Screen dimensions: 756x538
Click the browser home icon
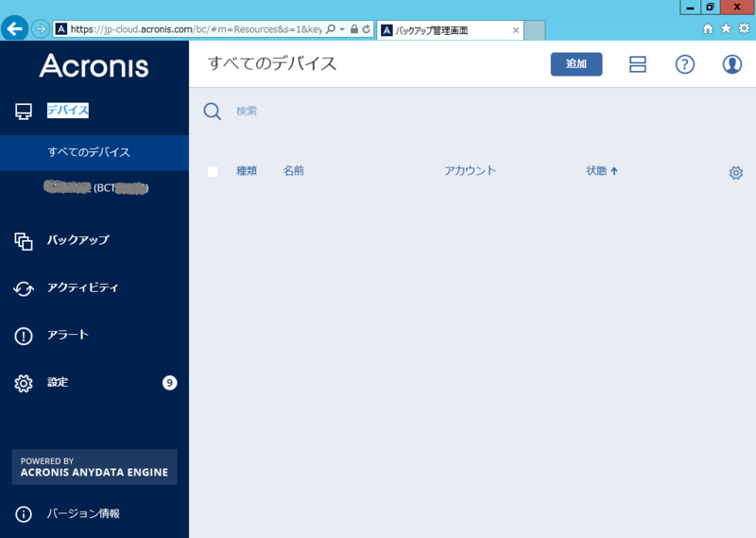pyautogui.click(x=708, y=28)
